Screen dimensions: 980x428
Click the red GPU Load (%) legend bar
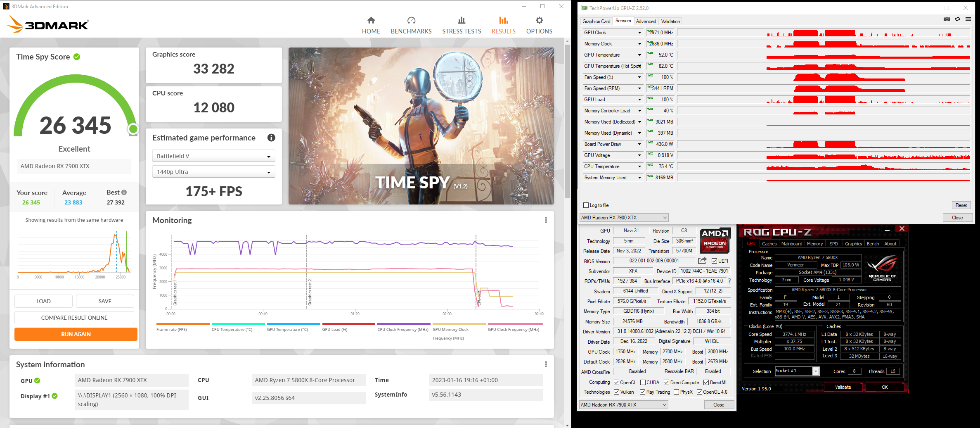click(x=349, y=324)
